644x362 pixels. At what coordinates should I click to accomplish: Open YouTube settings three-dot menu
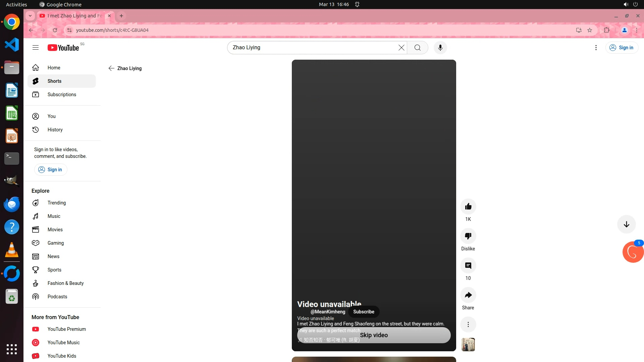[x=596, y=48]
